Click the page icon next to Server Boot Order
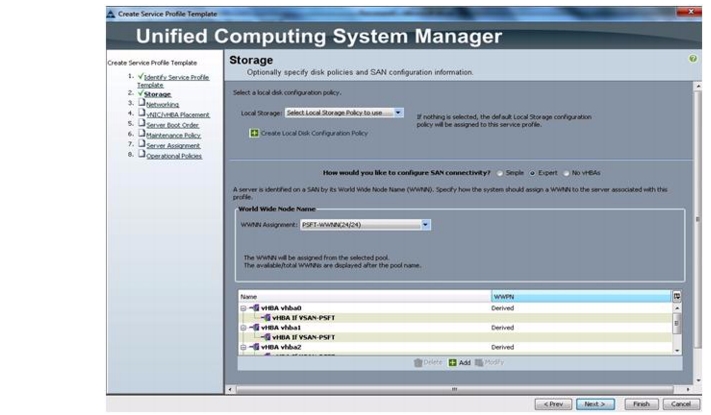This screenshot has height=415, width=711. click(x=141, y=123)
